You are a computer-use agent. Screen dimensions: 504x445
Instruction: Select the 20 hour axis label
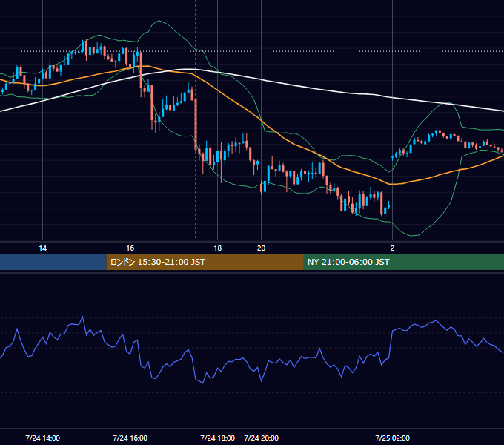(262, 248)
